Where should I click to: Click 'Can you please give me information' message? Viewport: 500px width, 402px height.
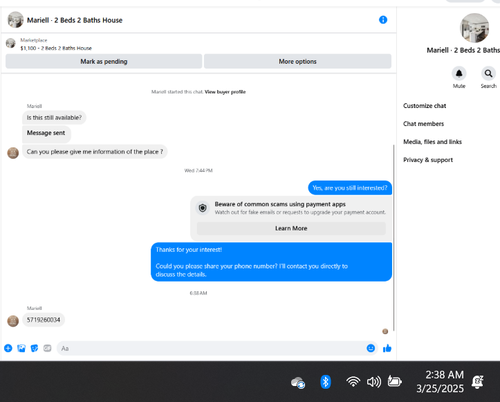coord(95,152)
